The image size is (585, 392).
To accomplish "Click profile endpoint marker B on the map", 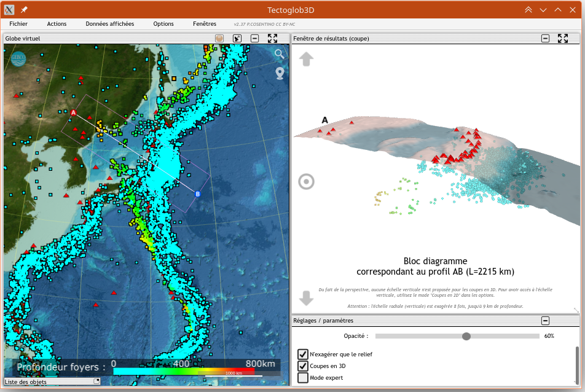I will coord(198,194).
